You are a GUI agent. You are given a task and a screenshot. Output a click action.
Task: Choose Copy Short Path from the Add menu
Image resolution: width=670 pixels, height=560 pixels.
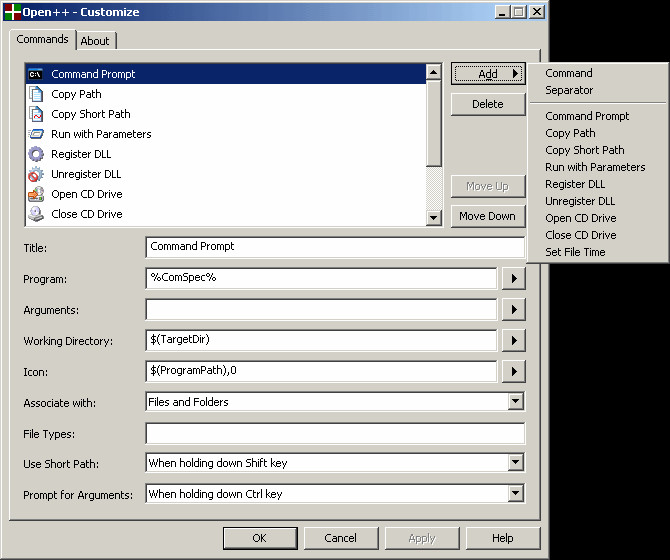pos(598,150)
